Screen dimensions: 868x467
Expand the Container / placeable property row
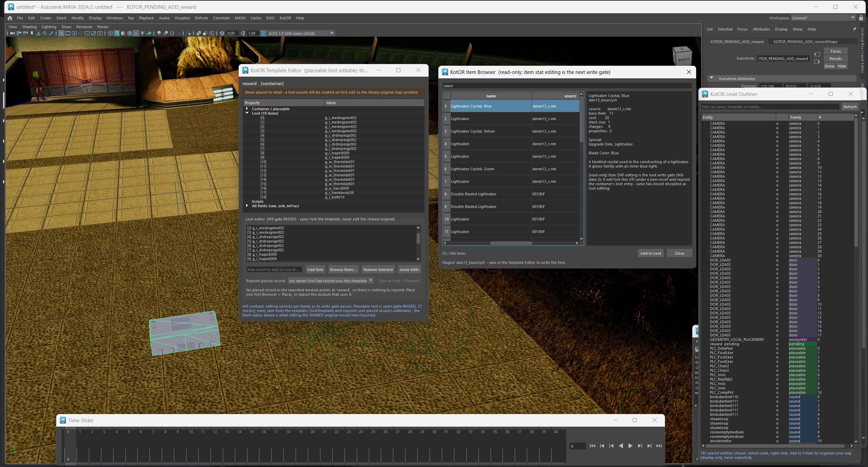[x=247, y=109]
